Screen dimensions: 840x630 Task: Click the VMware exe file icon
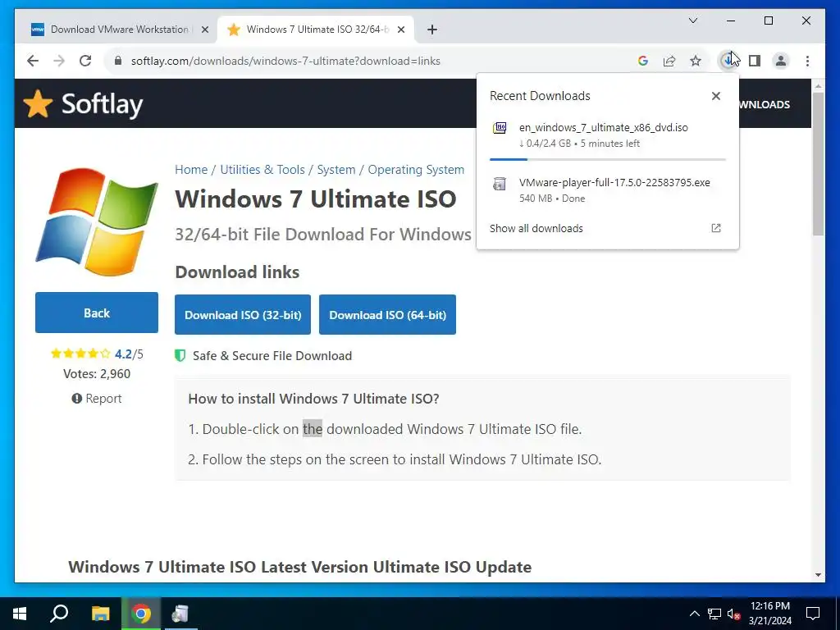(500, 184)
